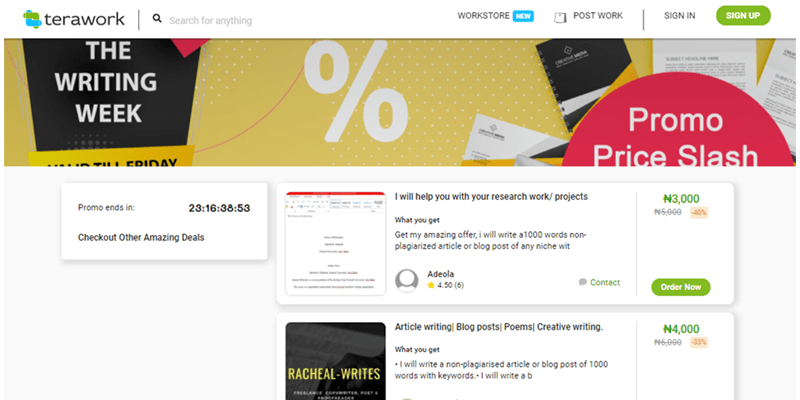
Task: Click the -33% discount badge
Action: (699, 342)
